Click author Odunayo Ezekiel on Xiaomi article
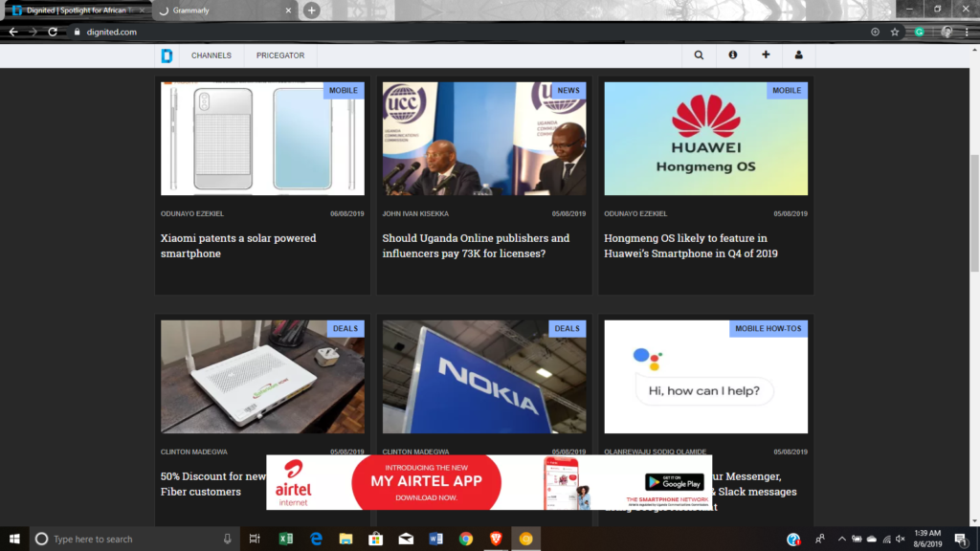 191,213
